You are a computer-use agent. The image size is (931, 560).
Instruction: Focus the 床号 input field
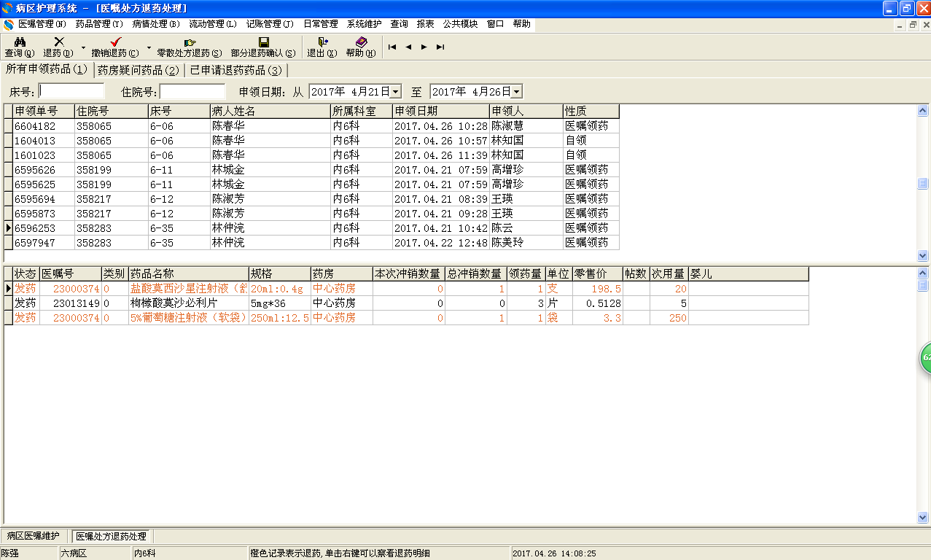(71, 92)
